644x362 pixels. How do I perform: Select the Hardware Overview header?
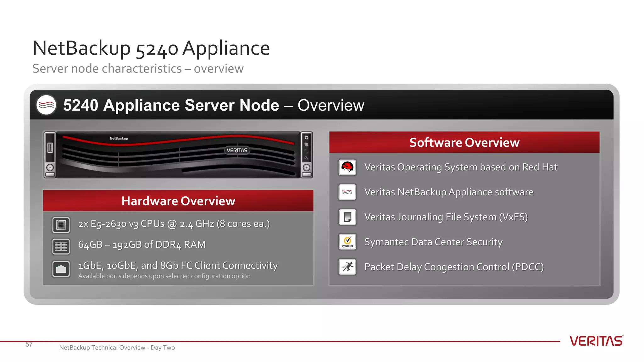(x=178, y=201)
